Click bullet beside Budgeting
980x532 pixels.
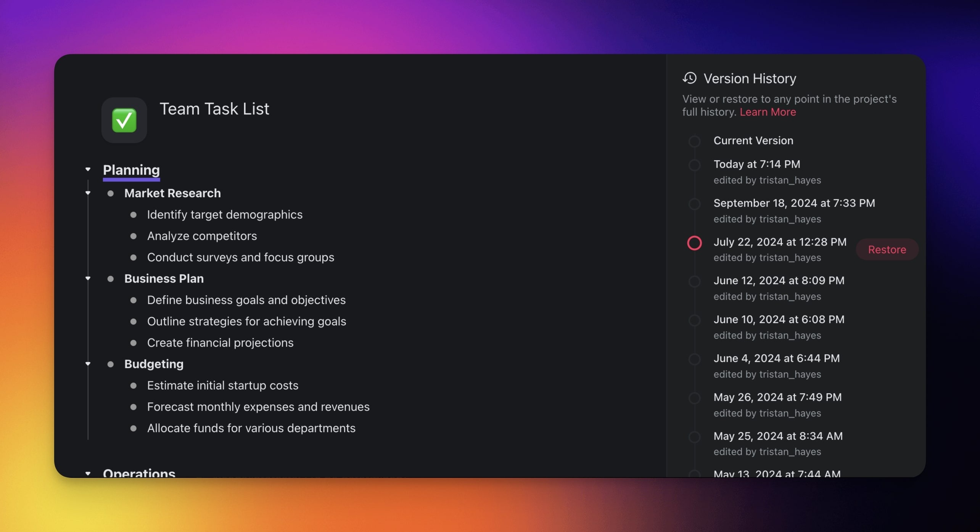111,364
